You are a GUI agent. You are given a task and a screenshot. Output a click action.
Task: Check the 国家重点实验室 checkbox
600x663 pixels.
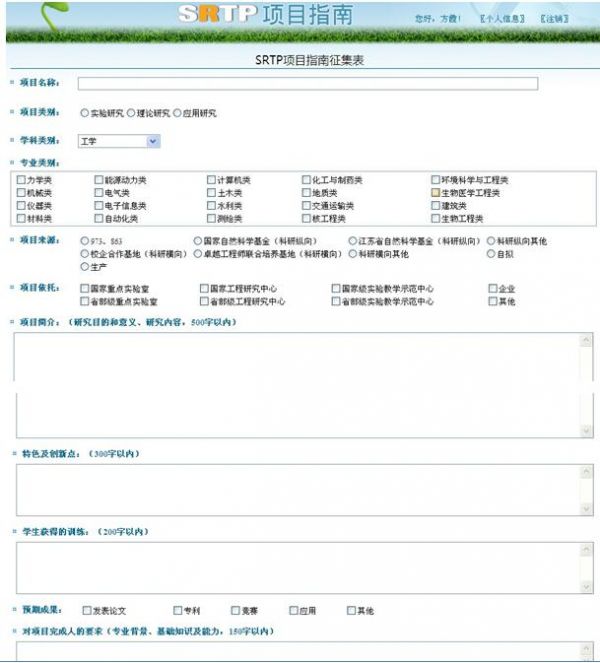tap(84, 289)
